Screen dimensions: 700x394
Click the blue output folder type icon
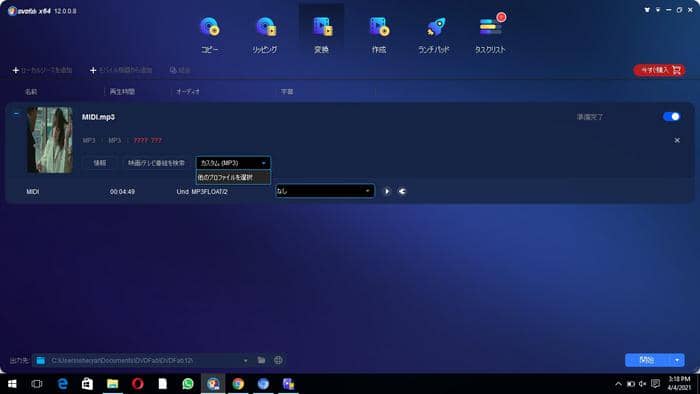coord(41,360)
